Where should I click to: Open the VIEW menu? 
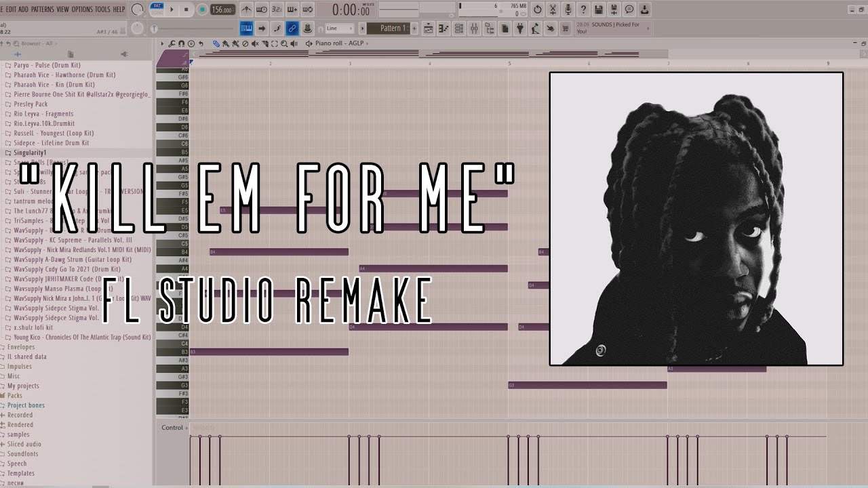[63, 9]
